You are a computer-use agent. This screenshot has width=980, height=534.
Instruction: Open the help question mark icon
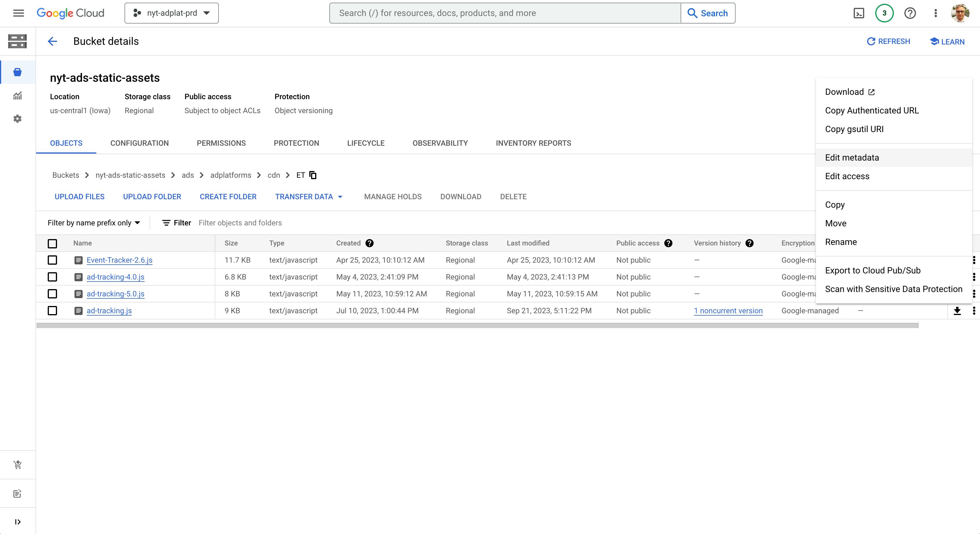pos(910,13)
